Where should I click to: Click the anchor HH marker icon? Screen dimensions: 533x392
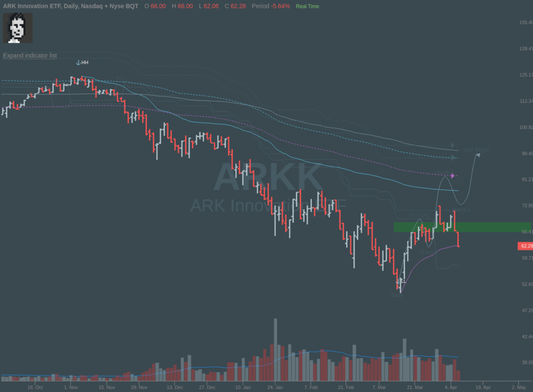[78, 62]
